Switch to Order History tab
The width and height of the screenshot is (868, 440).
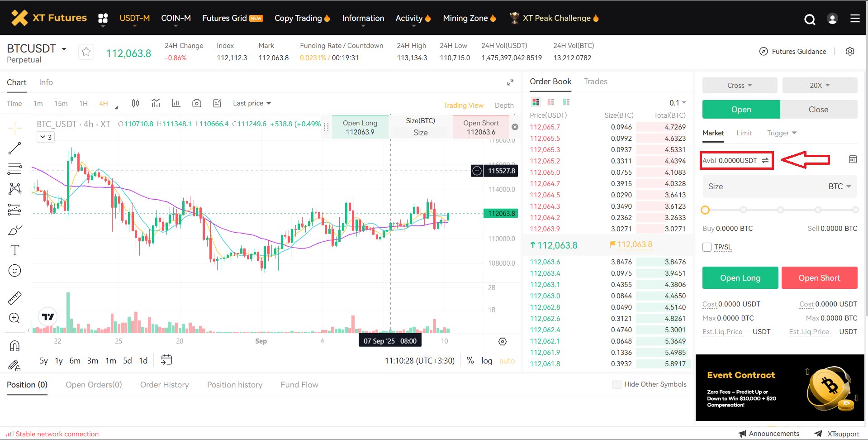click(164, 385)
